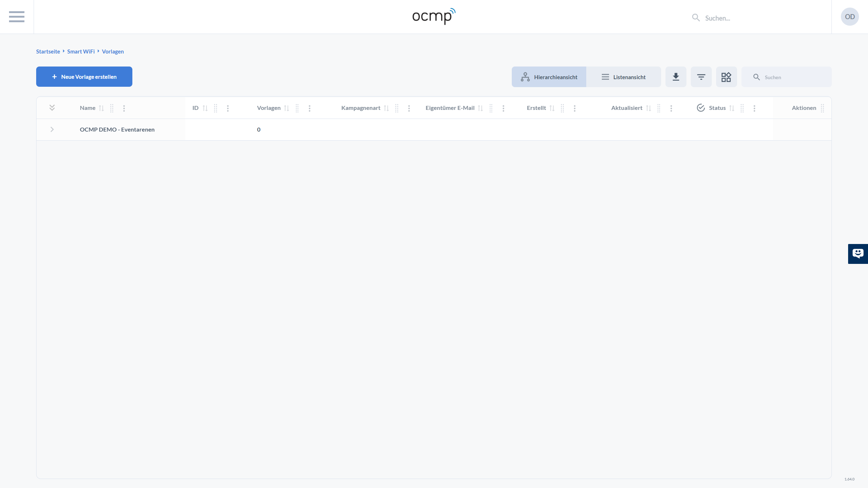Click the OD user avatar
This screenshot has width=868, height=488.
pos(850,17)
